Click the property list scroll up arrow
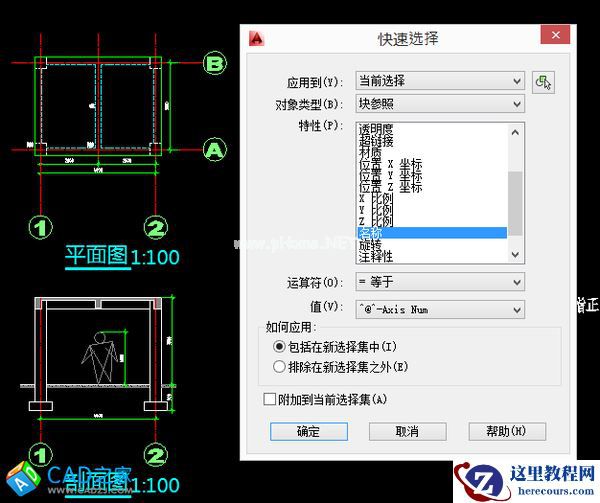600x503 pixels. pos(515,132)
